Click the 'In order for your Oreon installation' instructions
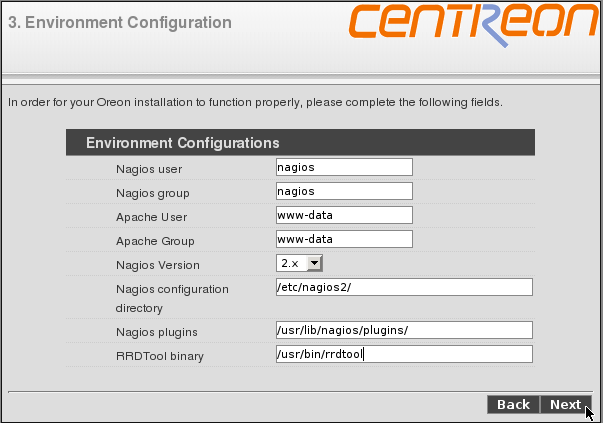The image size is (603, 423). tap(255, 102)
